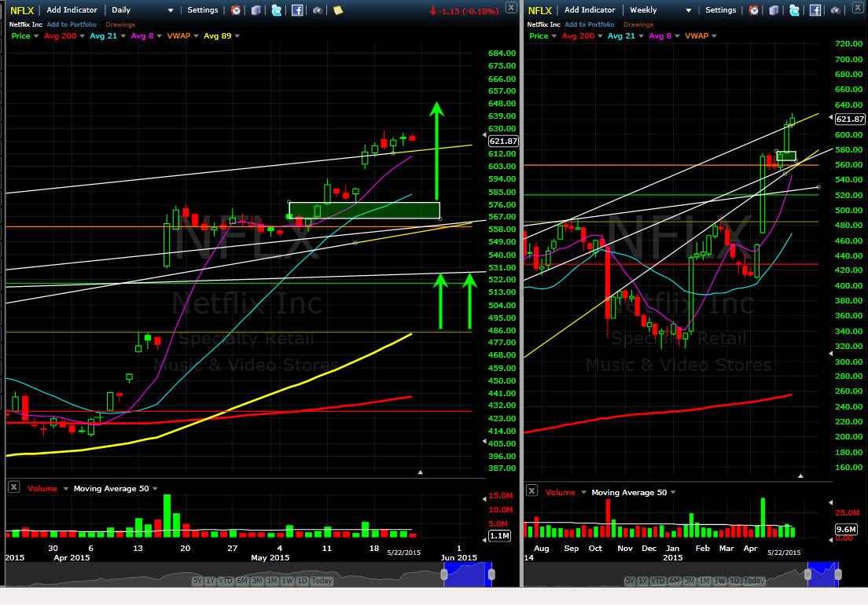This screenshot has height=606, width=868.
Task: Open Settings in the Daily chart
Action: point(203,10)
